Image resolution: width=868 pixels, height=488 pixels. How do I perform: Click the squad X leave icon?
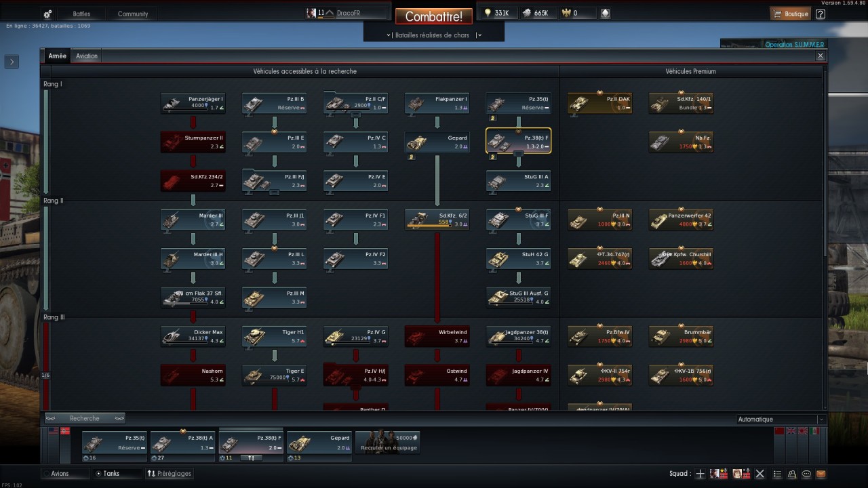(760, 474)
